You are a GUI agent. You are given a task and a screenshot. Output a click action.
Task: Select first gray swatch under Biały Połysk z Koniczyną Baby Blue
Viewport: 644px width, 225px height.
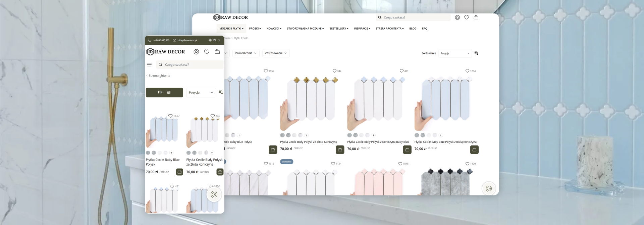350,135
